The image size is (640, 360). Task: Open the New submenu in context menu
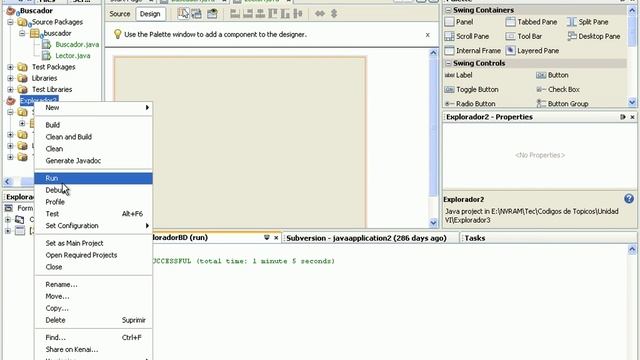click(x=93, y=108)
